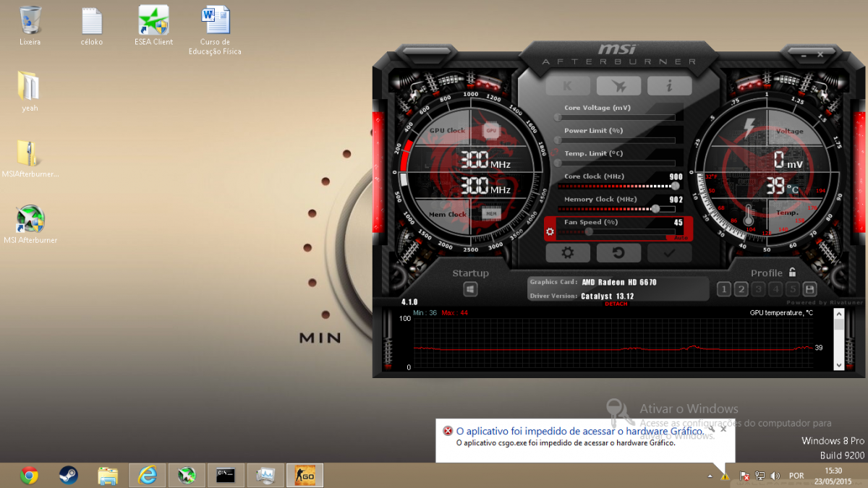Open the volume speaker tray icon

tap(775, 476)
